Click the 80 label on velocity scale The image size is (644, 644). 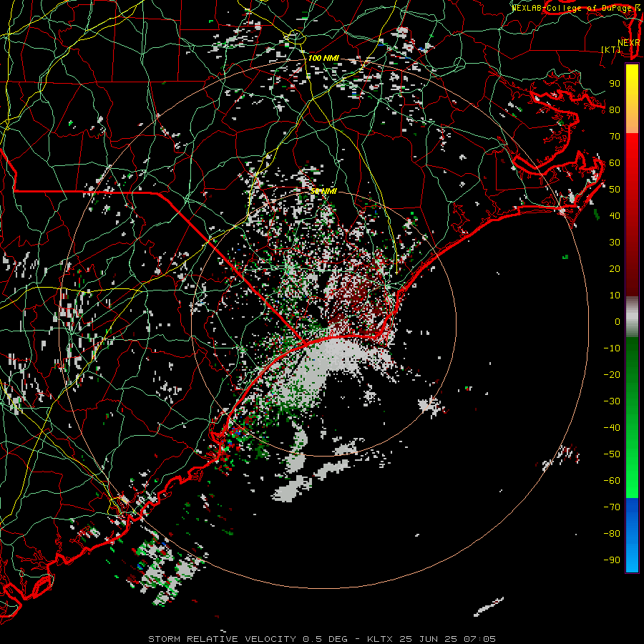(615, 109)
